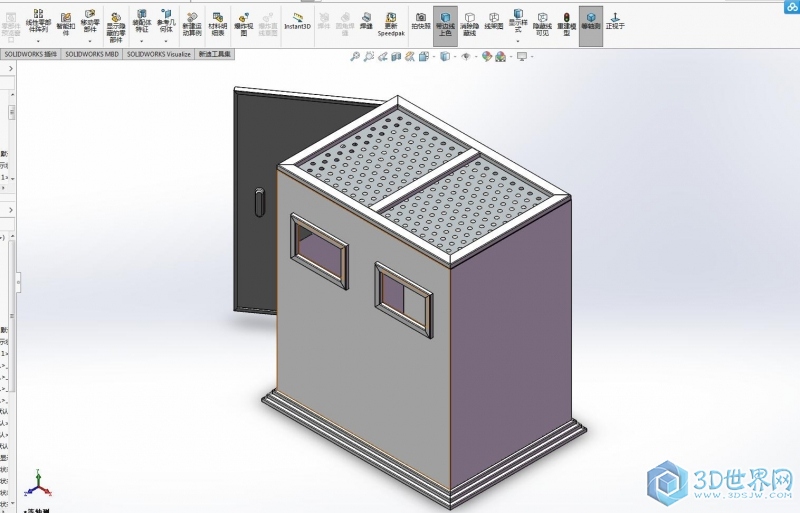Open the View Orientation dropdown arrow
This screenshot has height=513, width=800.
(433, 57)
